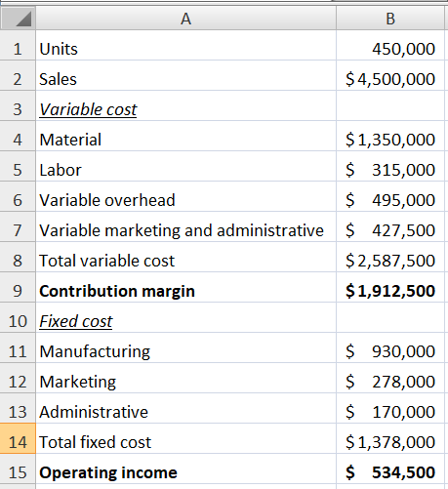Screen dimensions: 448x489
Task: Select the 495,000 overhead value
Action: click(x=390, y=196)
